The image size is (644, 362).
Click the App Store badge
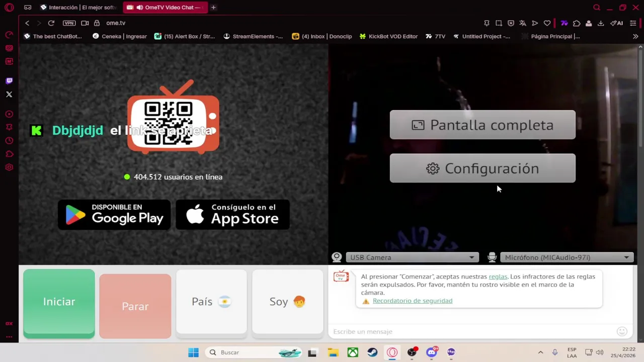232,215
